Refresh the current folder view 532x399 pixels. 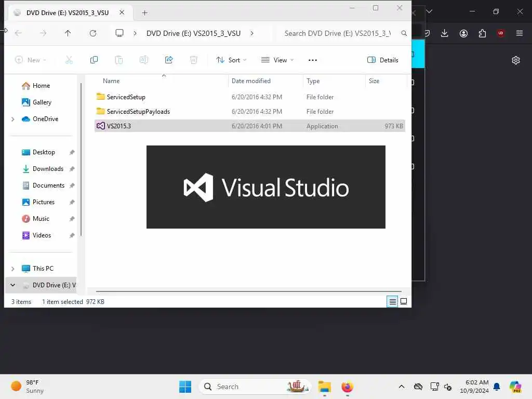pyautogui.click(x=93, y=33)
